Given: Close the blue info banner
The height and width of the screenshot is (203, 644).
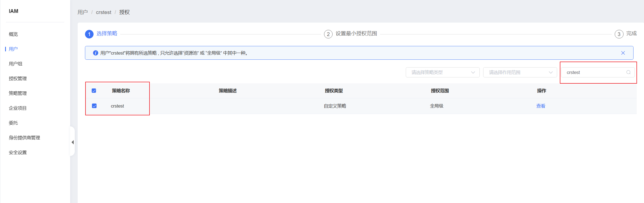Looking at the screenshot, I should pos(623,53).
